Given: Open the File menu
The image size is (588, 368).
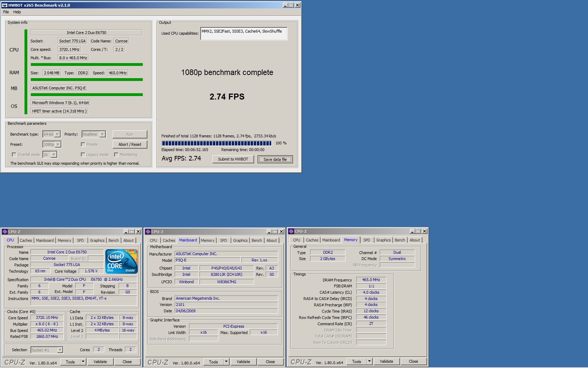Looking at the screenshot, I should pos(6,12).
